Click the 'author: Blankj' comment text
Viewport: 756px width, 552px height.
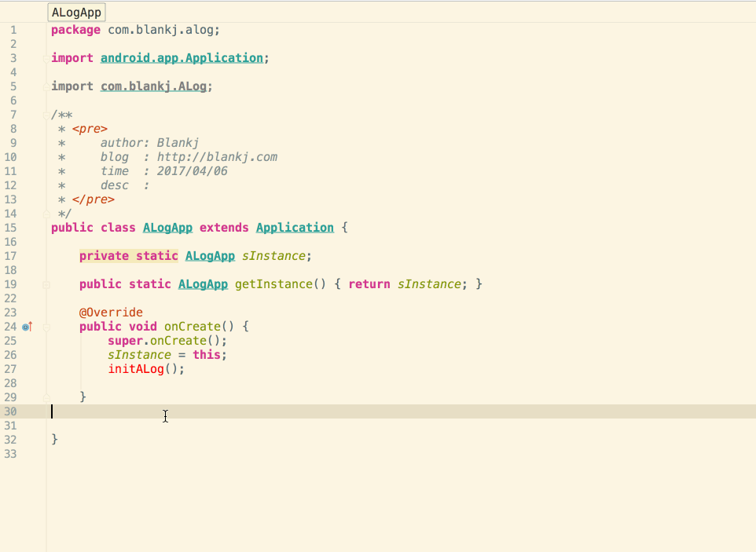pos(149,143)
